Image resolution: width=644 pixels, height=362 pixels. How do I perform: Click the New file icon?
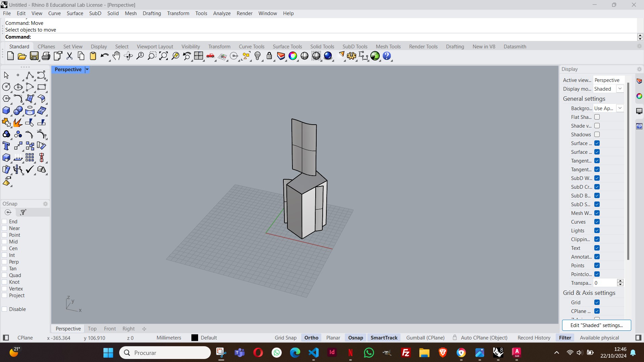[10, 56]
